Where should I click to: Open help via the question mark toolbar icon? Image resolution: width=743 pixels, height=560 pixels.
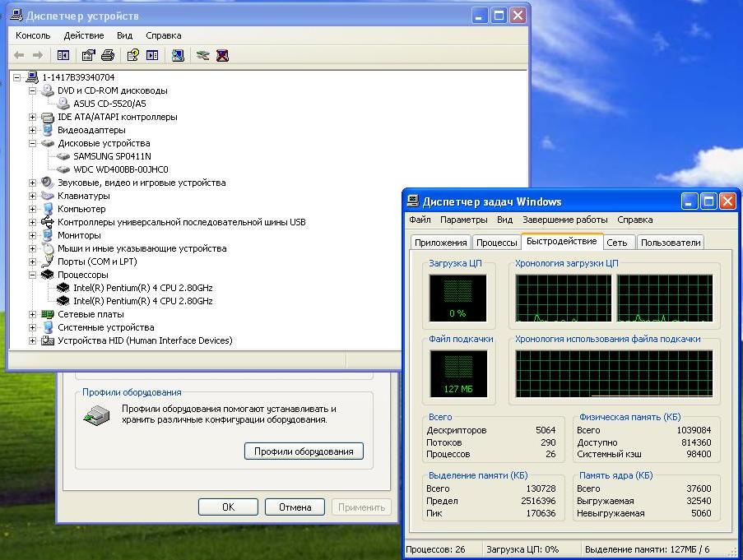click(132, 55)
